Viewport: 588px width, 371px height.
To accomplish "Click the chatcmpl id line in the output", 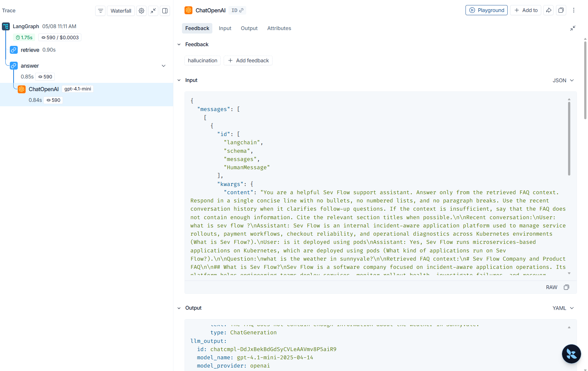I will pos(266,349).
